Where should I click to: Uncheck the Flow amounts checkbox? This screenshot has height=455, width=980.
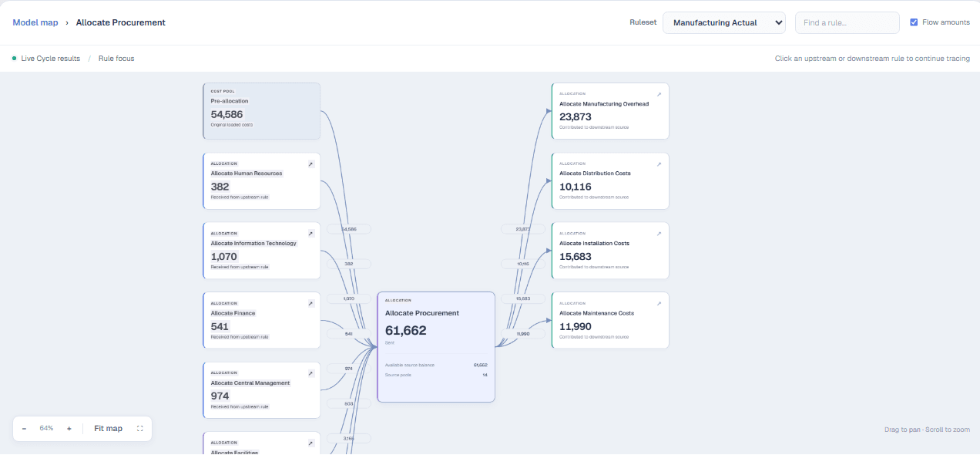[x=914, y=22]
